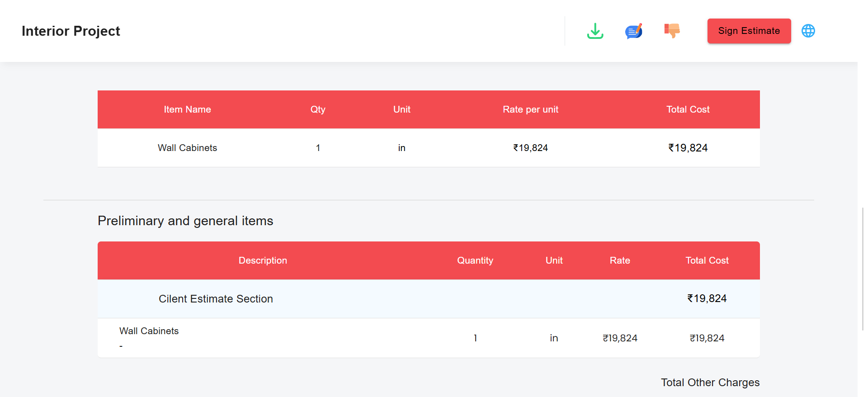The image size is (868, 397).
Task: Click the Rate header beside Unit
Action: (619, 260)
